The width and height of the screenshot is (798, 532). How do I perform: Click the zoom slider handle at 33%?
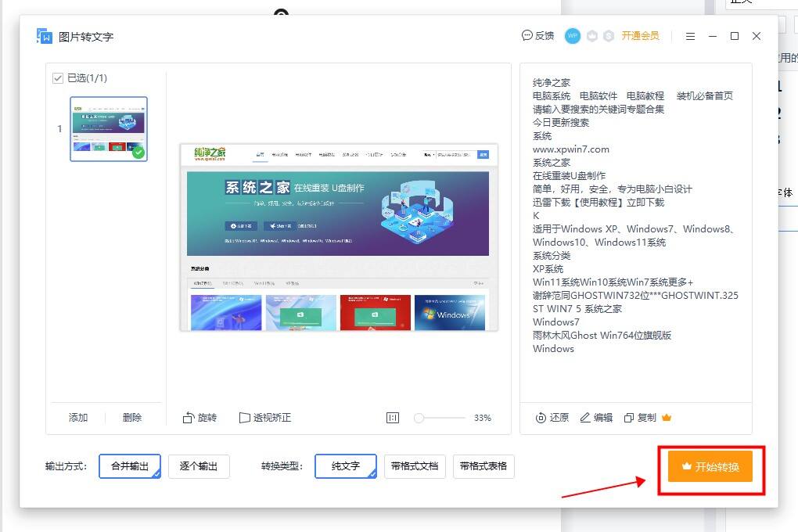tap(419, 418)
